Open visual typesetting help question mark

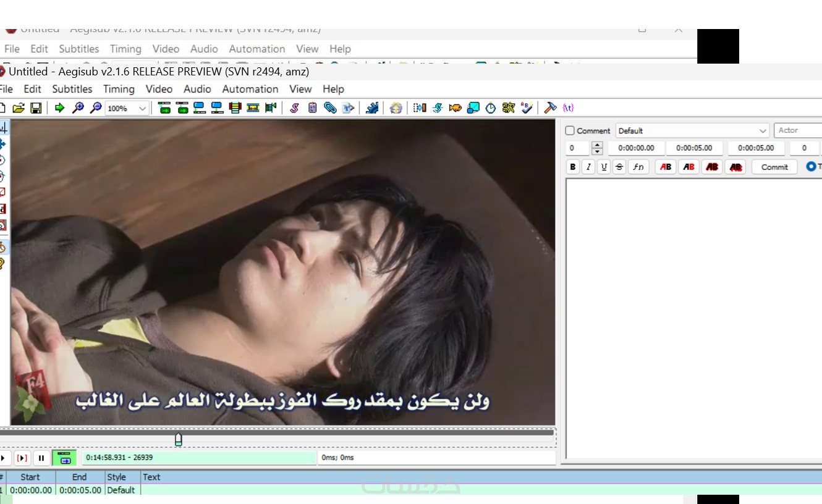[x=2, y=264]
